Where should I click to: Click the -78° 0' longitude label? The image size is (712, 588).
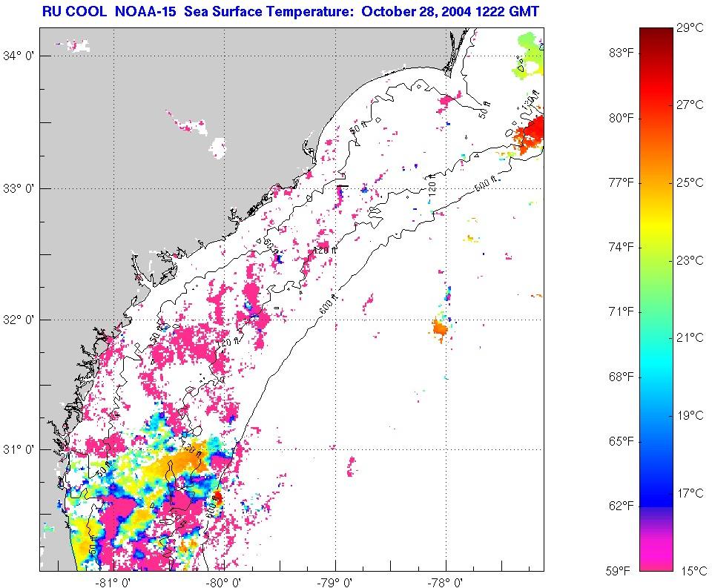[x=446, y=583]
